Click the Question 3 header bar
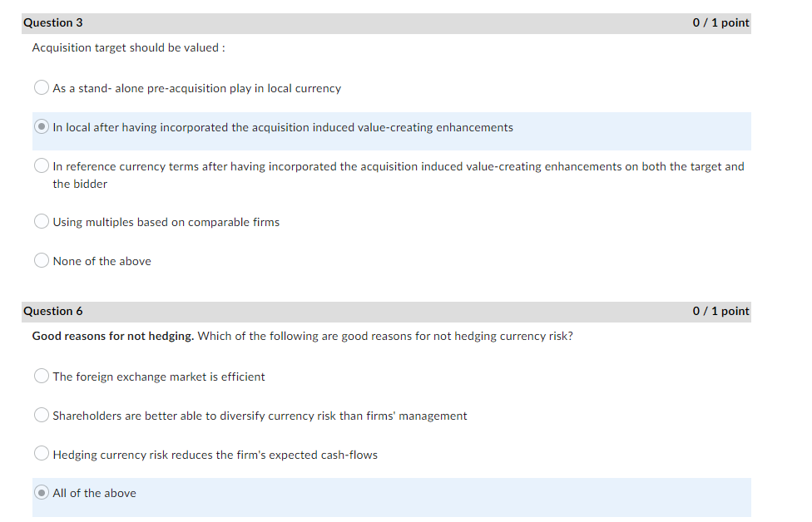812x522 pixels. (333, 22)
